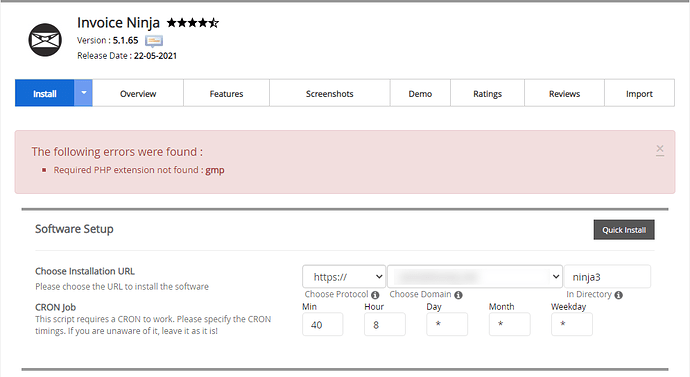The height and width of the screenshot is (377, 690).
Task: Click the star rating next to Invoice Ninja
Action: [192, 22]
